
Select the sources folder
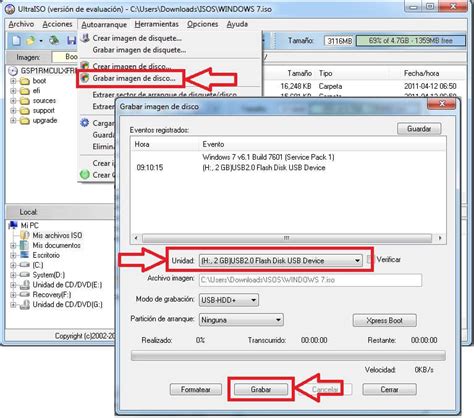pyautogui.click(x=44, y=101)
